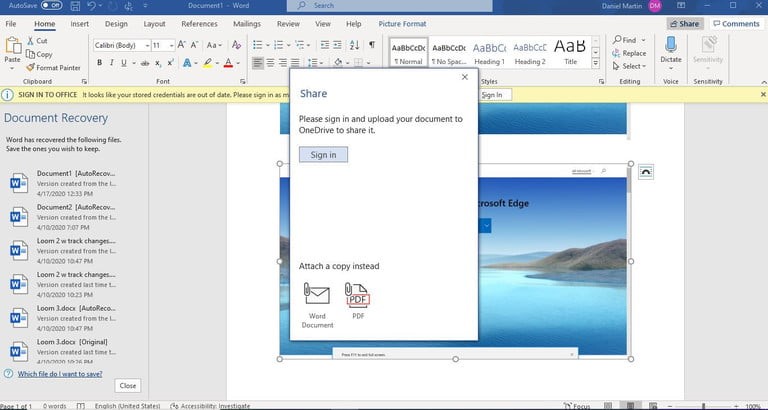Open the shading paint bucket
Image resolution: width=768 pixels, height=410 pixels.
click(337, 63)
